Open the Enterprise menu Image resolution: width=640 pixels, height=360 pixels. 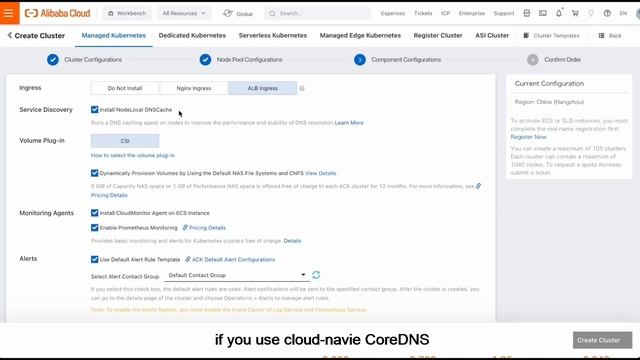(x=471, y=13)
